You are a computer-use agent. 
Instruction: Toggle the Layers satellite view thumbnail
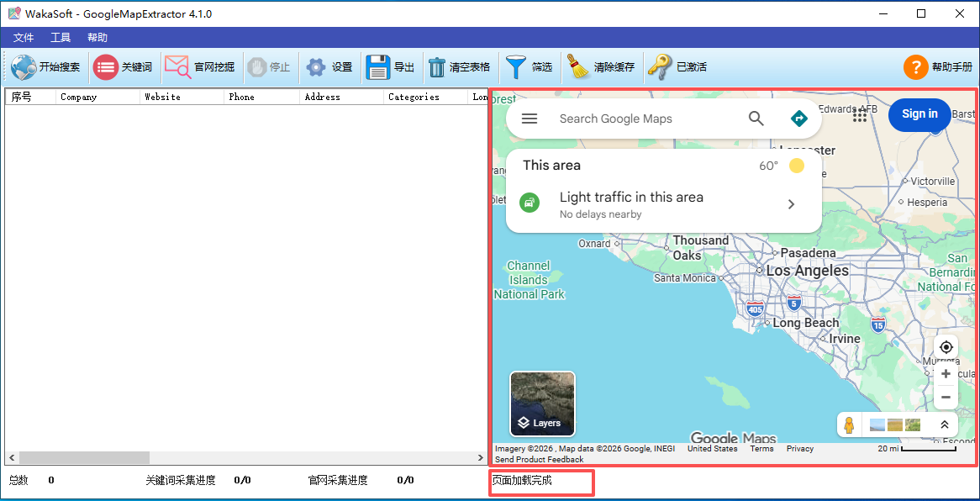pos(543,403)
